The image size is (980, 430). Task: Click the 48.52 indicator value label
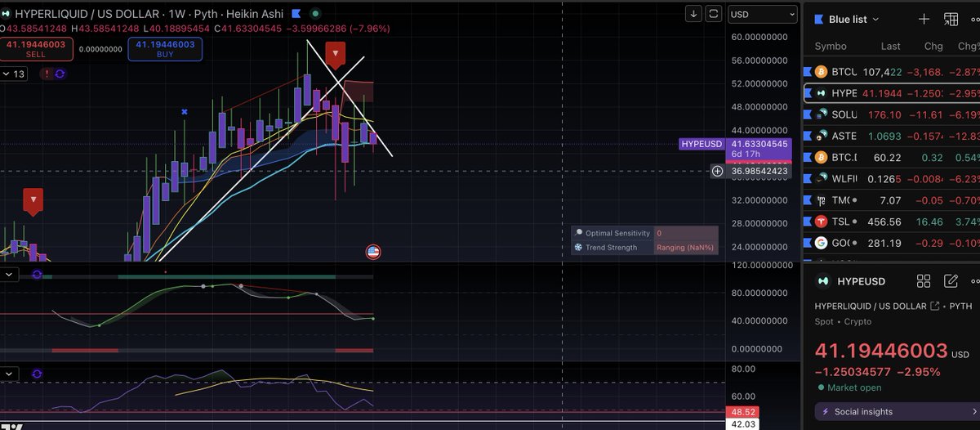(743, 414)
